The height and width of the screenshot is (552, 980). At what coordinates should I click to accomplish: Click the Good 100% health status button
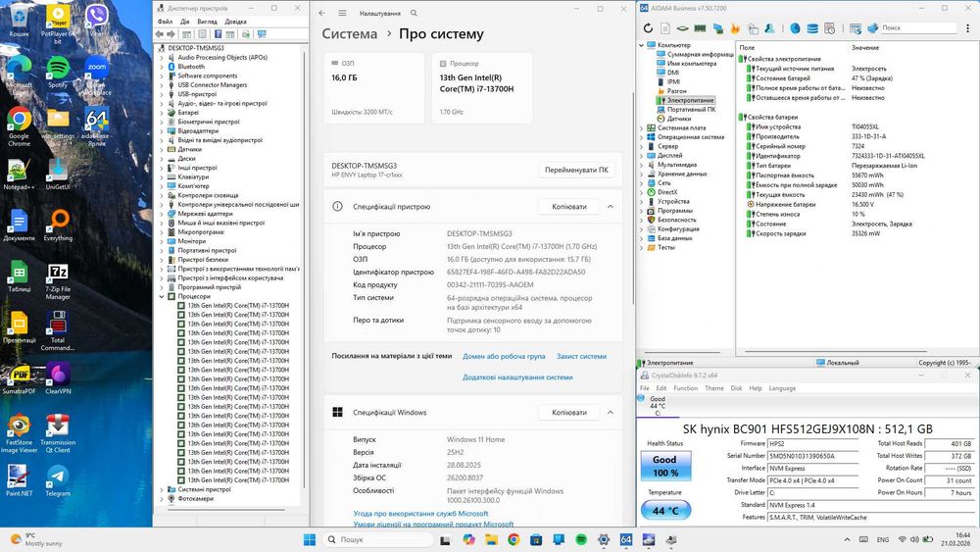(665, 466)
